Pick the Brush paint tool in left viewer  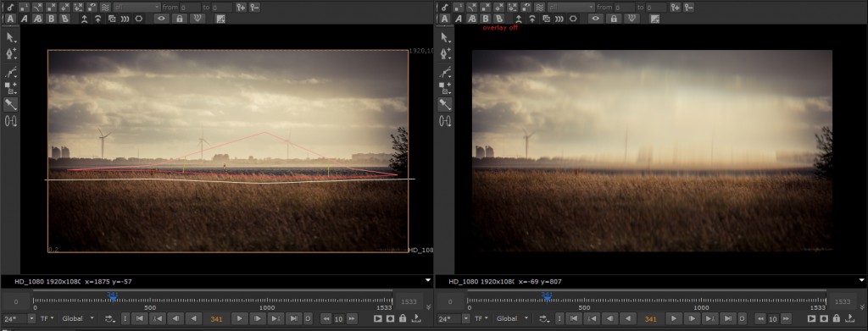tap(10, 72)
